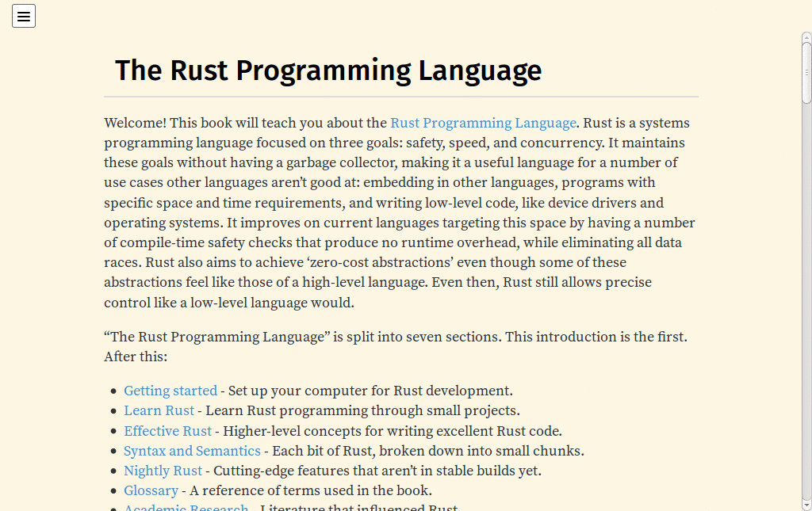Click the scrollbar up arrow
This screenshot has height=511, width=812.
click(x=806, y=37)
